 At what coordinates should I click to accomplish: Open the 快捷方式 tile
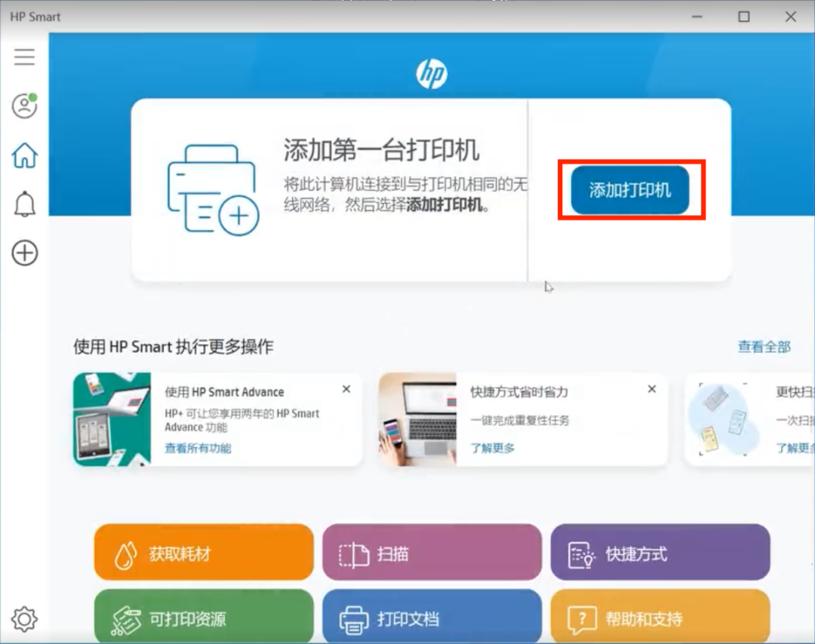pos(660,553)
